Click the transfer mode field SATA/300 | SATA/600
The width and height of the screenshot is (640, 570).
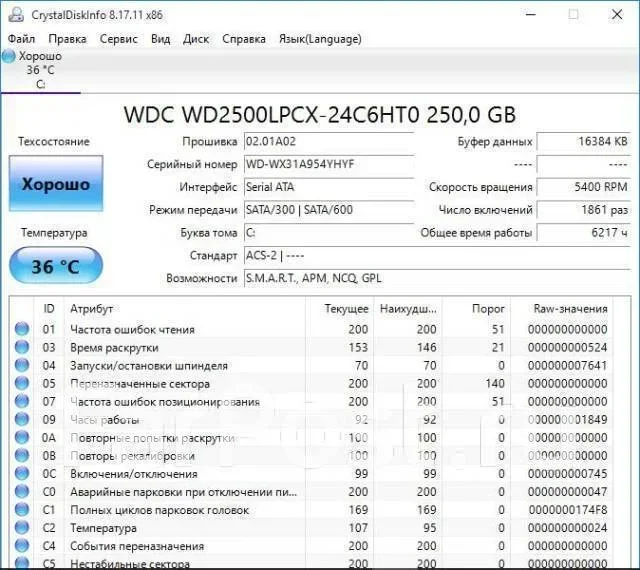tap(329, 210)
